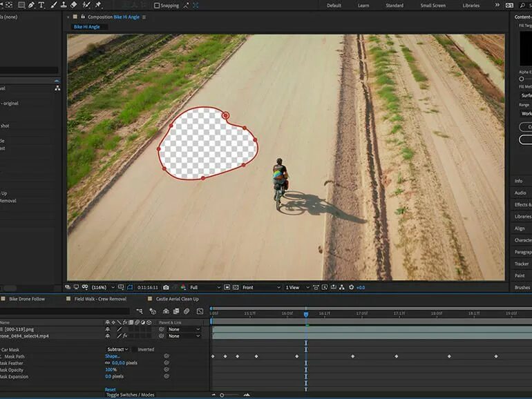The width and height of the screenshot is (532, 399).
Task: Switch to Standard workspace
Action: (395, 6)
